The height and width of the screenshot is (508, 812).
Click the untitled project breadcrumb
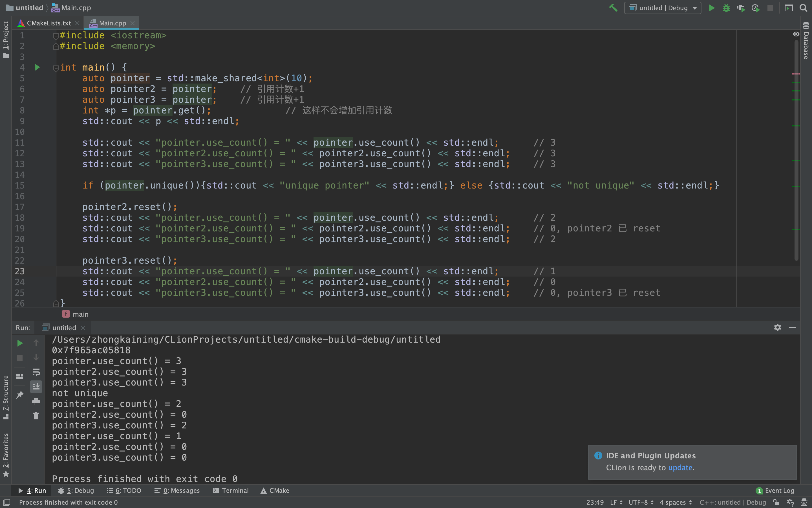25,8
